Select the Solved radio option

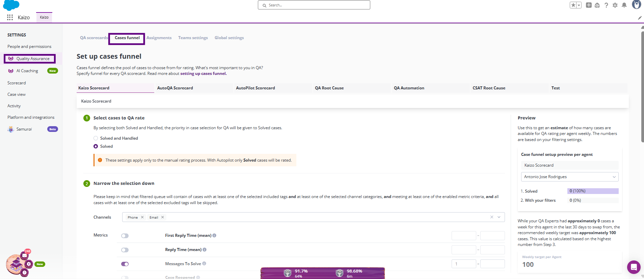pos(96,146)
